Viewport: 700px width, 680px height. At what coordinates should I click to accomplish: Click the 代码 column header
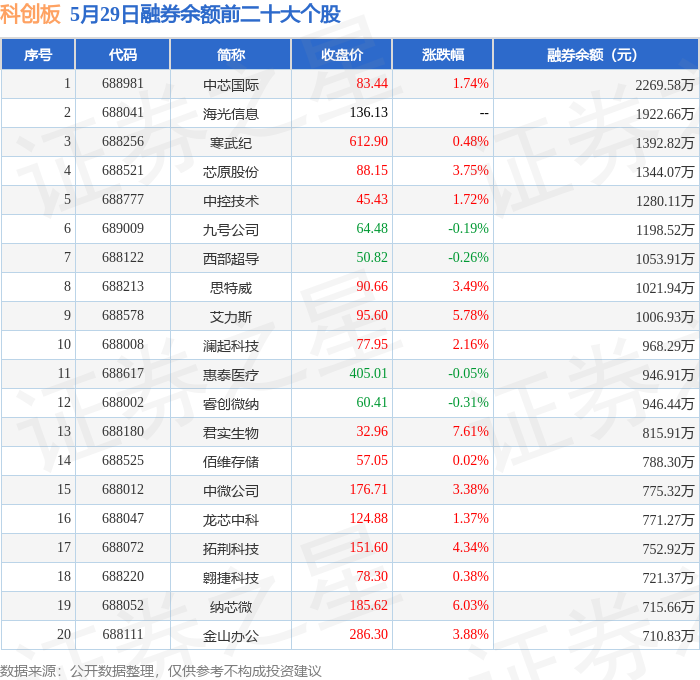coord(123,54)
